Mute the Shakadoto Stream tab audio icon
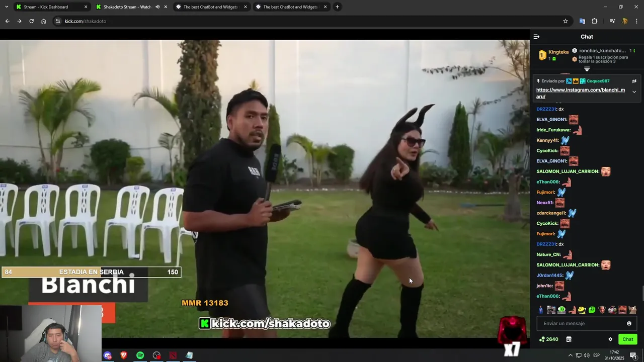Viewport: 644px width, 362px height. 157,7
